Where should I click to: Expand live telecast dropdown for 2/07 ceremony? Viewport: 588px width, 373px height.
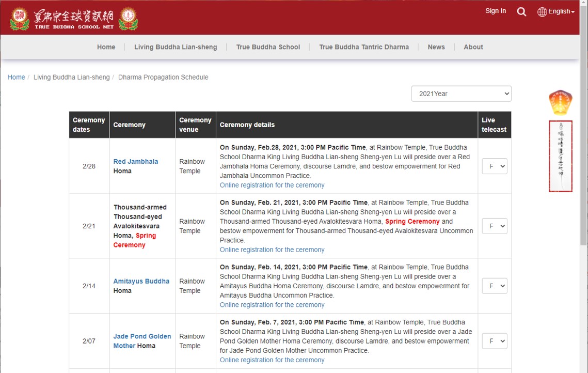pyautogui.click(x=495, y=341)
